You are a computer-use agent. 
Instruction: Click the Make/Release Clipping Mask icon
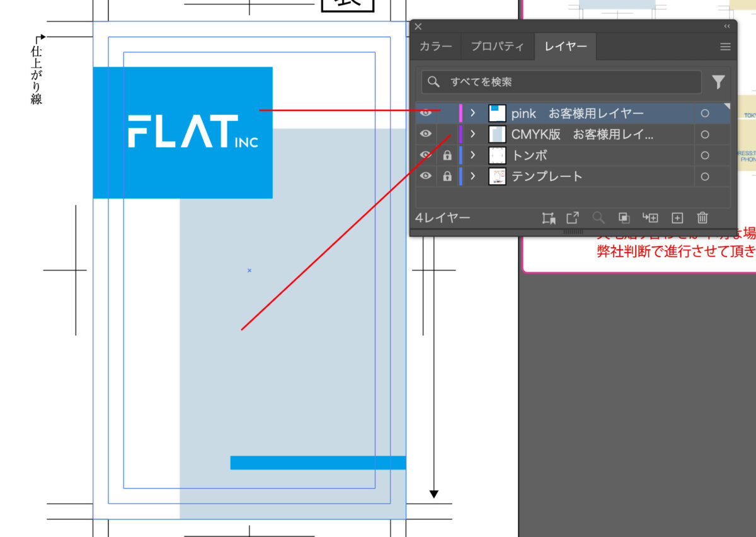click(x=624, y=218)
